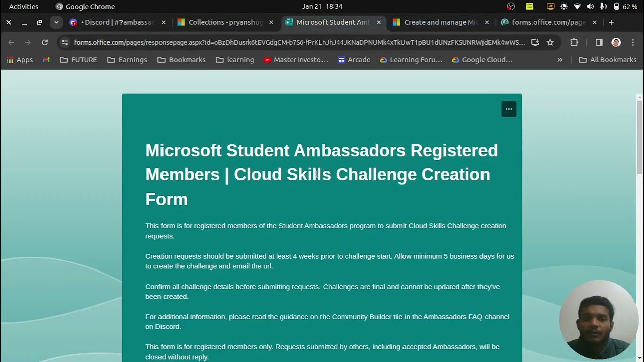Screen dimensions: 644x362
Task: Go back to the previous page
Action: point(11,43)
